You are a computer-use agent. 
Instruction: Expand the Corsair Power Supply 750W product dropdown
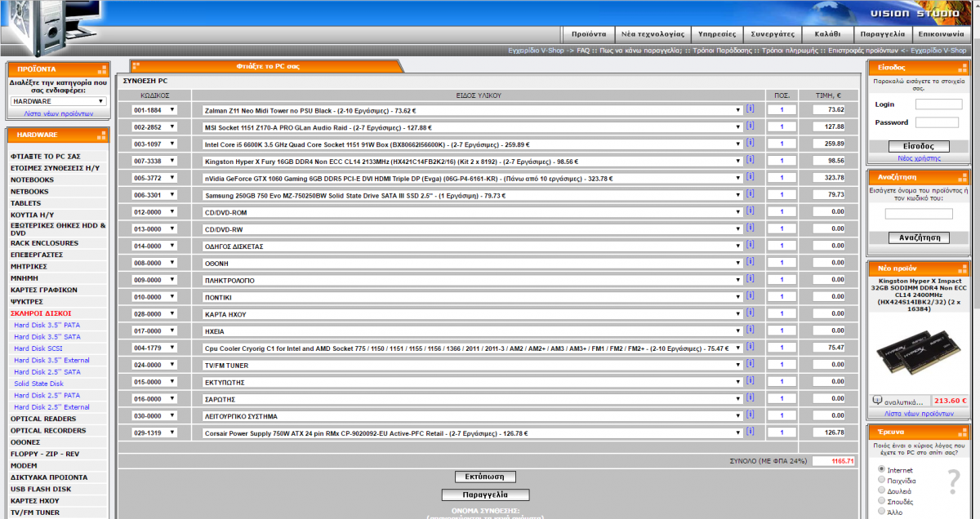473,432
